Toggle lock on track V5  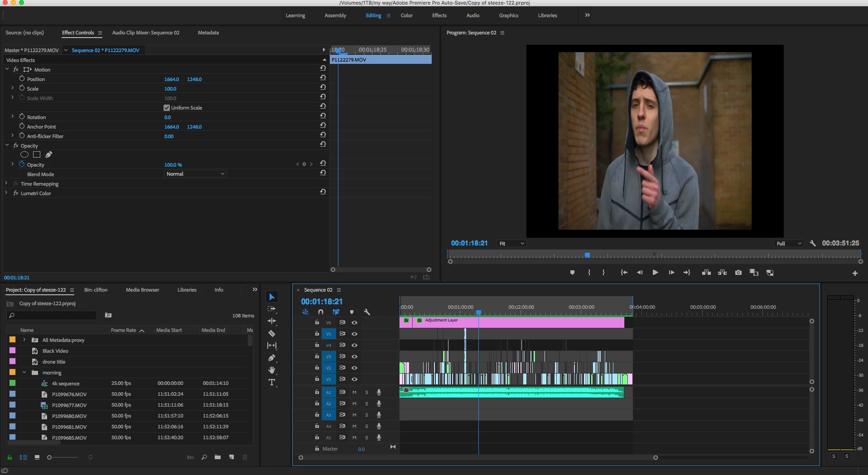tap(317, 334)
